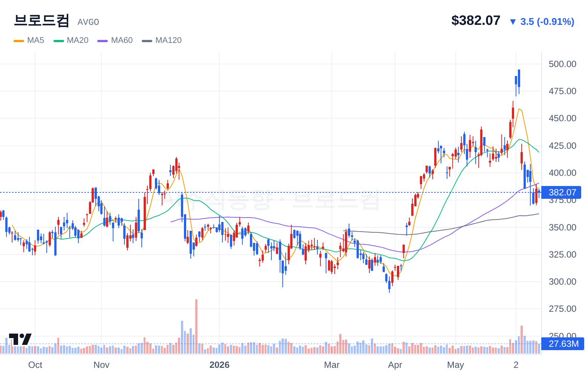The height and width of the screenshot is (375, 588).
Task: Click the $382.07 current price header
Action: pyautogui.click(x=476, y=20)
